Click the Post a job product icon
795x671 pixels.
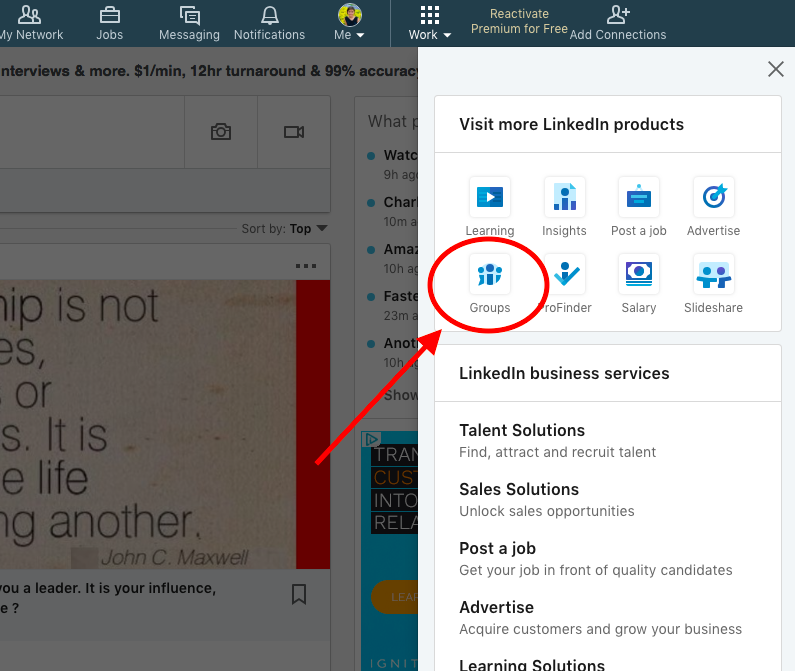(x=639, y=197)
